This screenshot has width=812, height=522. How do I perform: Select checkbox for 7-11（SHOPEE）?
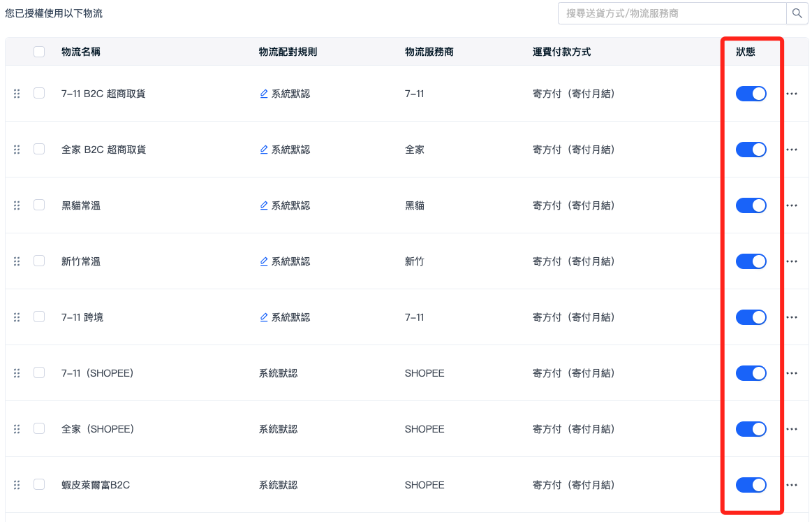[x=39, y=372]
